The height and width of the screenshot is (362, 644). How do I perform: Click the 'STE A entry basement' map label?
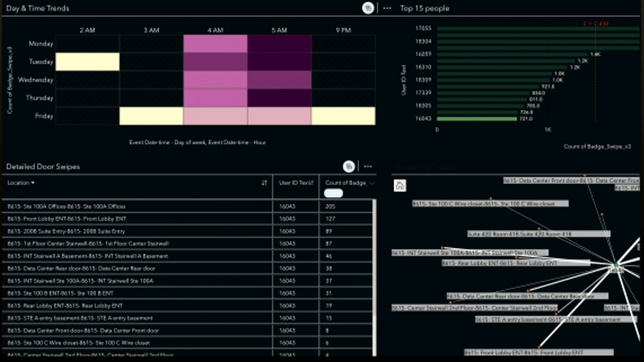tap(556, 319)
